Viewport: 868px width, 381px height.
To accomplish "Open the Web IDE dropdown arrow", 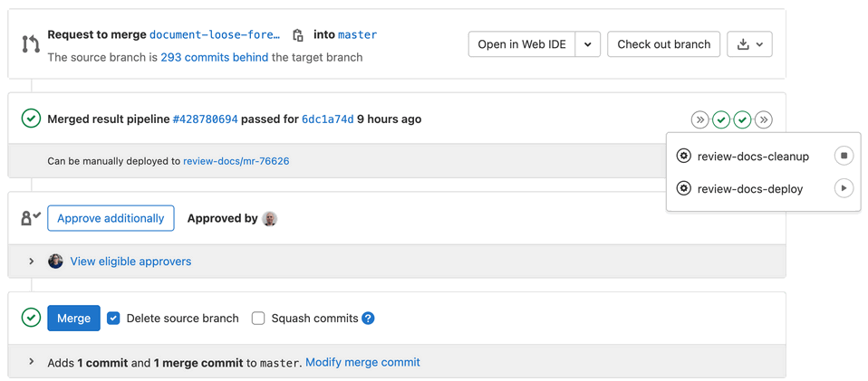I will pos(587,44).
